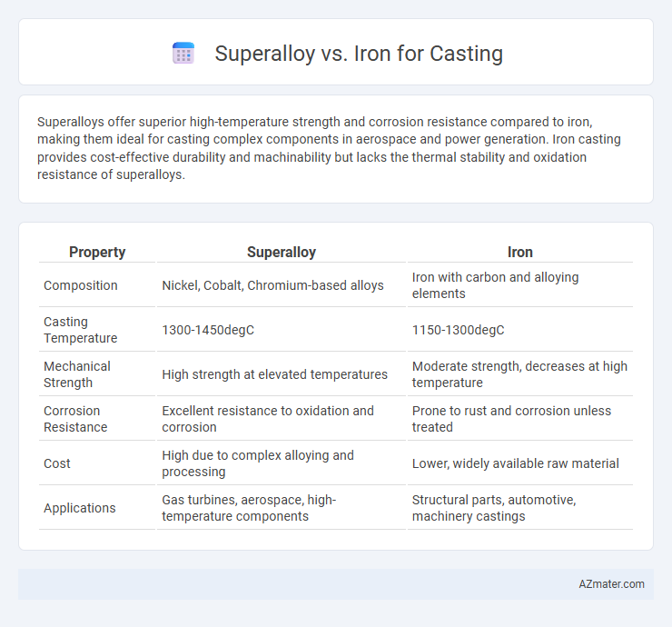Screen dimensions: 672x627
Task: Click the calendar grid icon beside the title
Action: (183, 54)
